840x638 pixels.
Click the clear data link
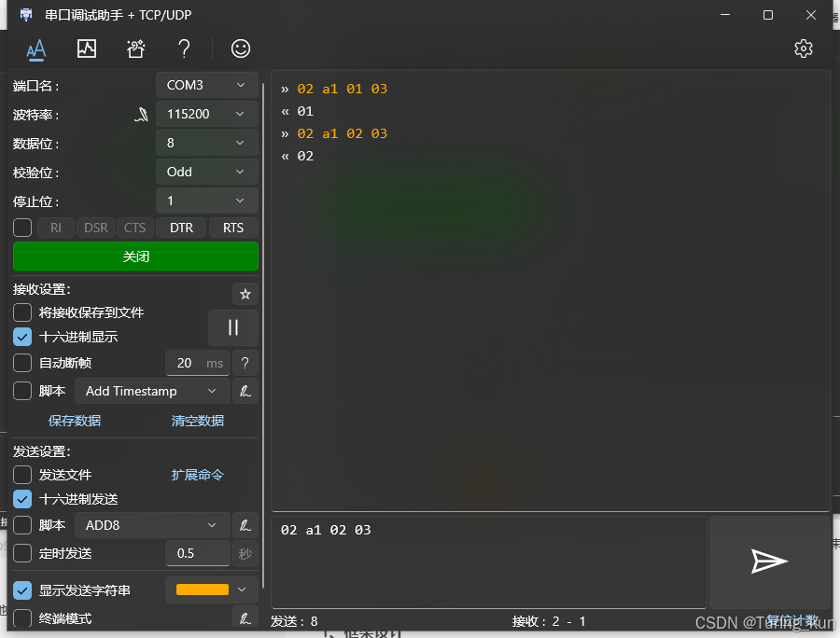coord(197,421)
